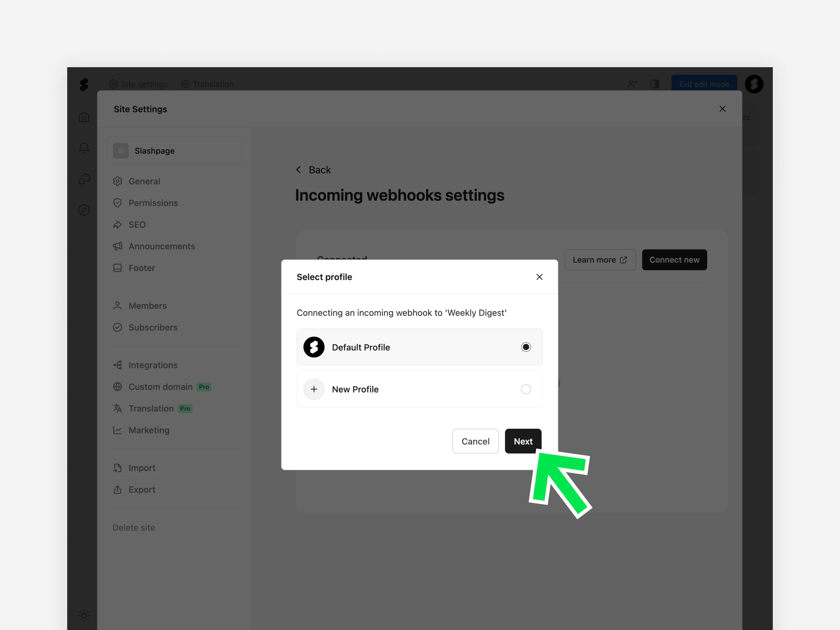840x630 pixels.
Task: Open the Integrations settings section
Action: 153,365
